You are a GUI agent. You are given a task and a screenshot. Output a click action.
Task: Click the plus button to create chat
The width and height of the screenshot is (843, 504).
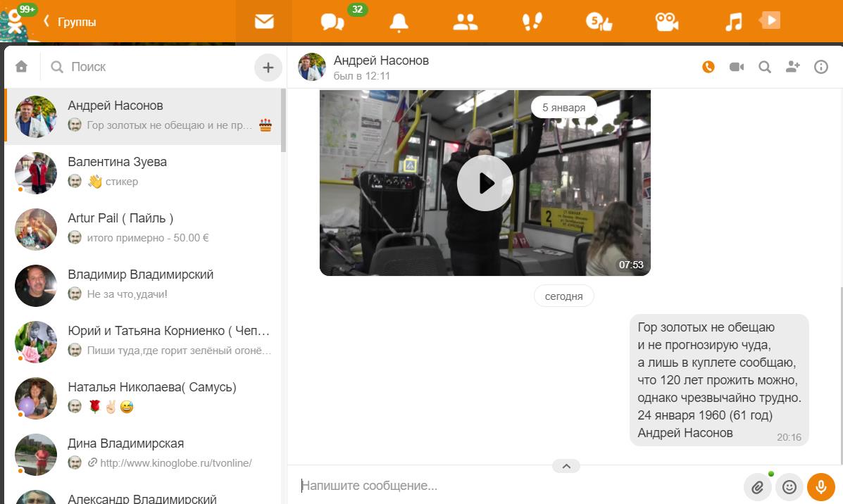coord(268,67)
